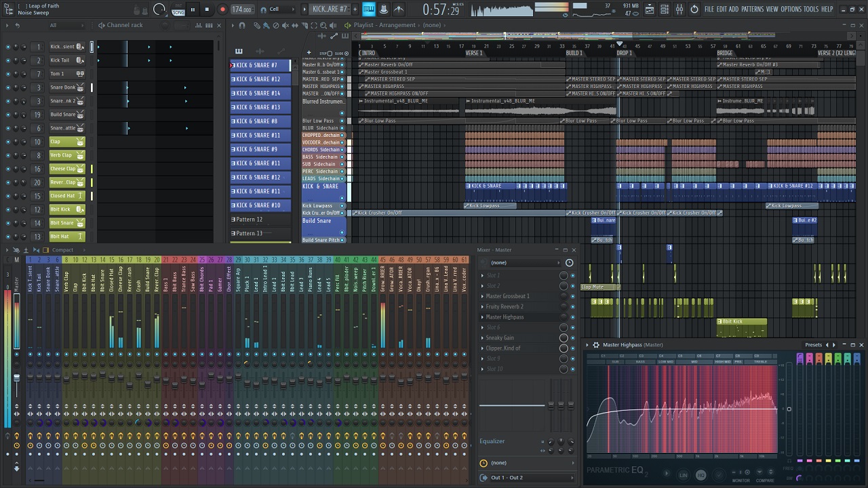Click the Presets button in EQ window
868x488 pixels.
pyautogui.click(x=814, y=345)
